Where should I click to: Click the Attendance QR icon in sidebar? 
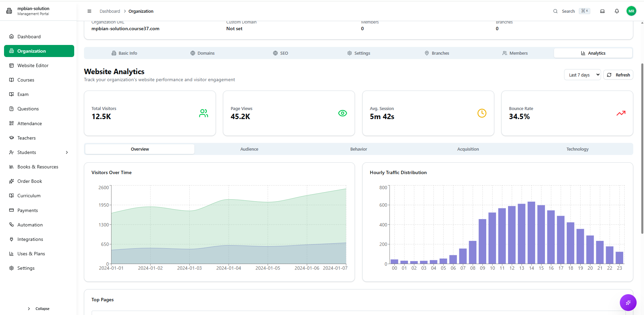tap(11, 123)
